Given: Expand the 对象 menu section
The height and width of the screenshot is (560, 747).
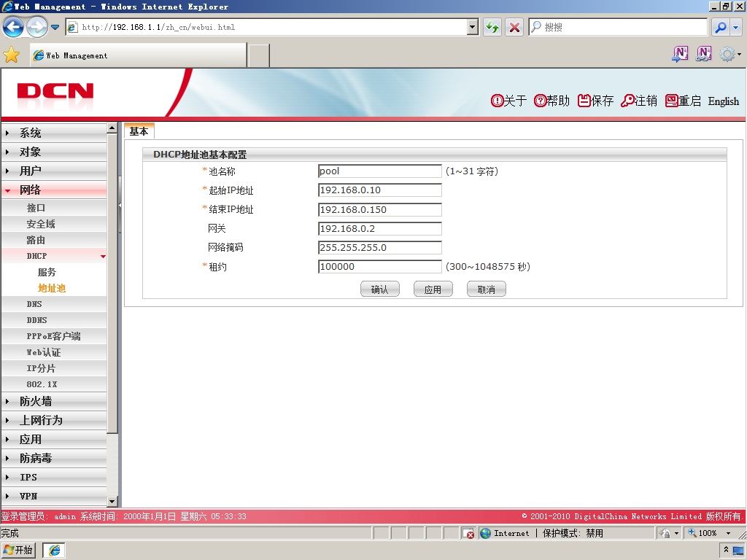Looking at the screenshot, I should 54,152.
